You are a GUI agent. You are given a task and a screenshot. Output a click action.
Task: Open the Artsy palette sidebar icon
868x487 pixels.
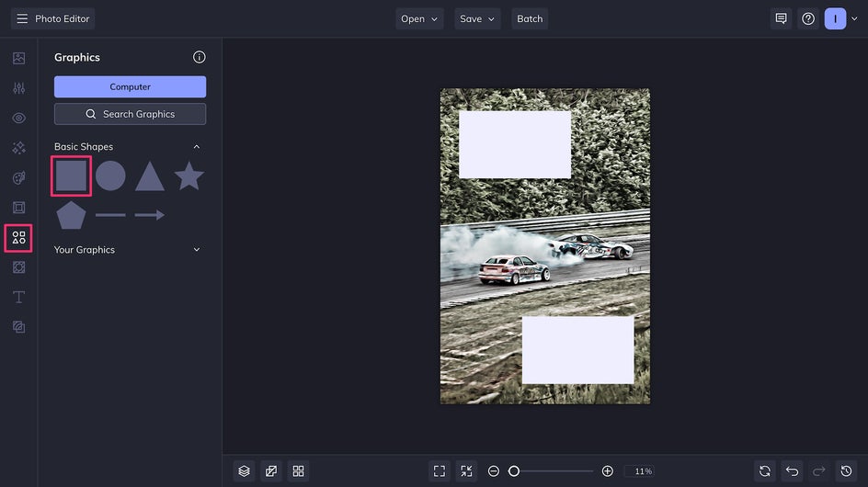pos(18,177)
